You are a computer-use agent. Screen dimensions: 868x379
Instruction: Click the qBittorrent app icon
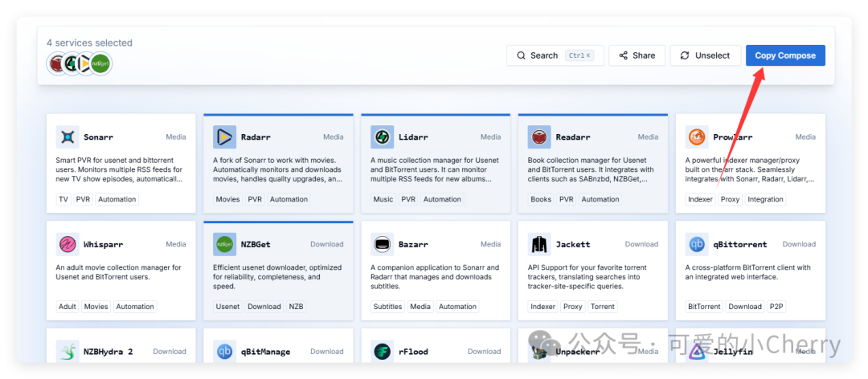click(x=696, y=244)
